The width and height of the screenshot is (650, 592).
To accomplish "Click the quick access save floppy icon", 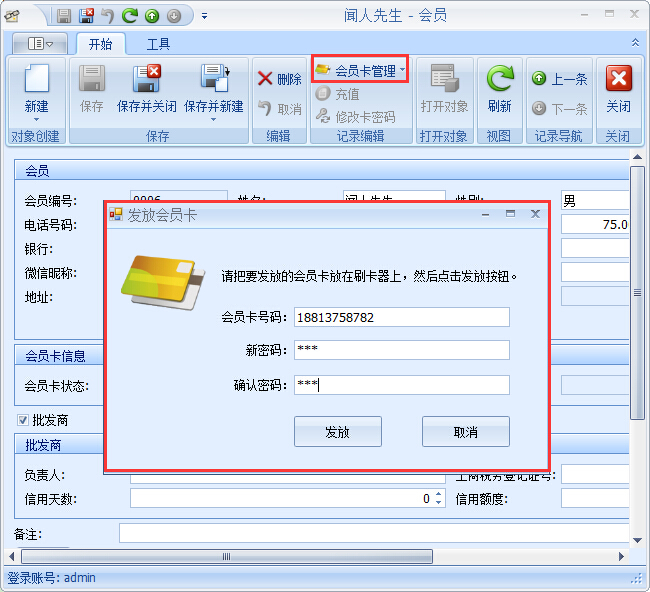I will pos(64,16).
